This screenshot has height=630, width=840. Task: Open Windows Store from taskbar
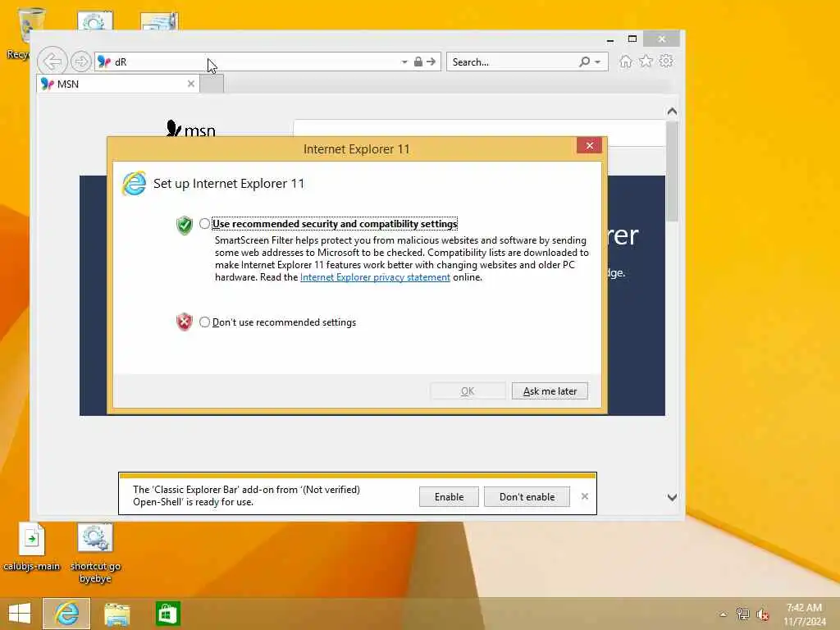(167, 614)
